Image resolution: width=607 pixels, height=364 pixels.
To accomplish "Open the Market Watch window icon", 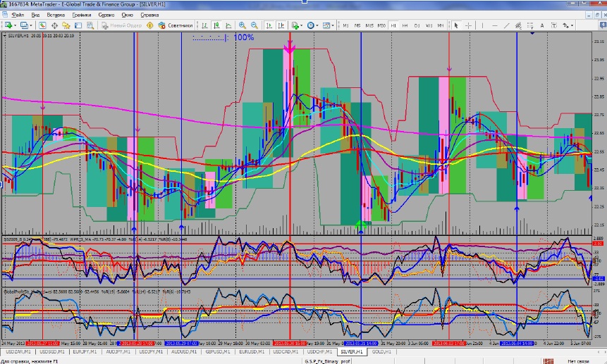I will point(42,25).
